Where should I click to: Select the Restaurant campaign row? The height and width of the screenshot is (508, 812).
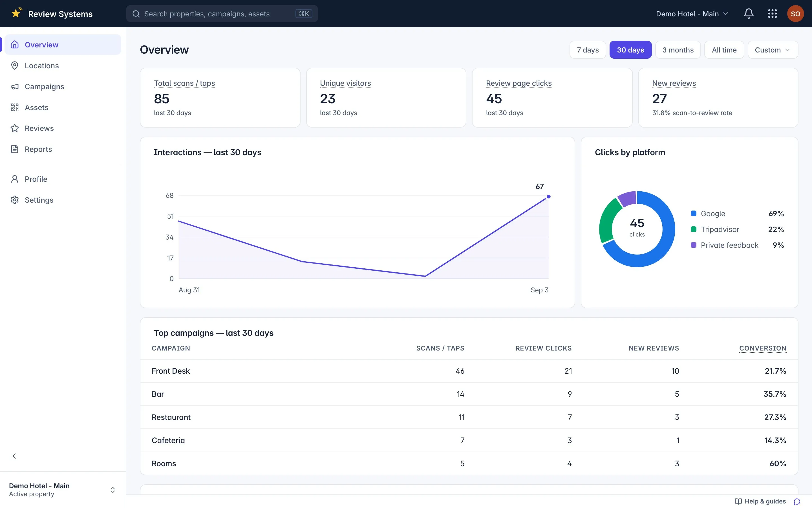[469, 417]
